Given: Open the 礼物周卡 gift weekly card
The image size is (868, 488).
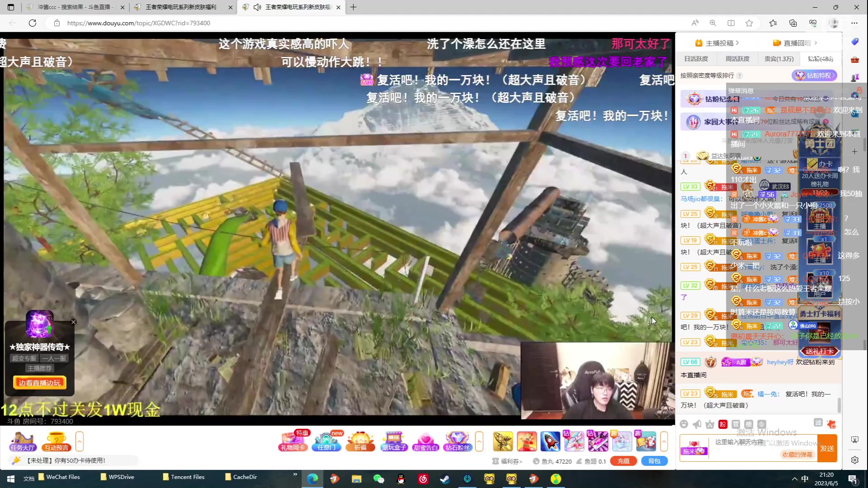Looking at the screenshot, I should click(292, 441).
